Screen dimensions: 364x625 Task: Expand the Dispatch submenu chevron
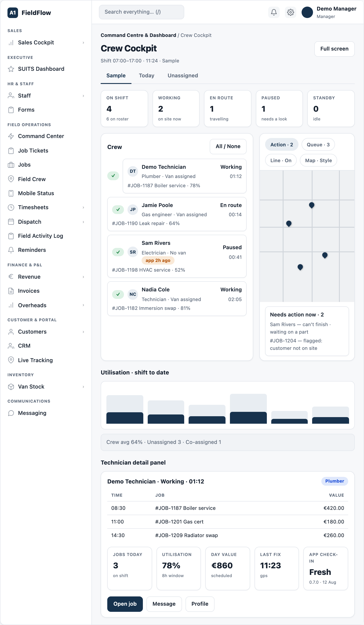coord(83,222)
